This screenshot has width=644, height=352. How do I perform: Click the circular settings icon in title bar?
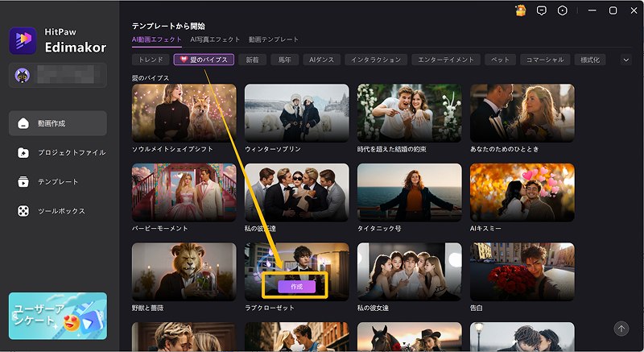click(x=562, y=10)
